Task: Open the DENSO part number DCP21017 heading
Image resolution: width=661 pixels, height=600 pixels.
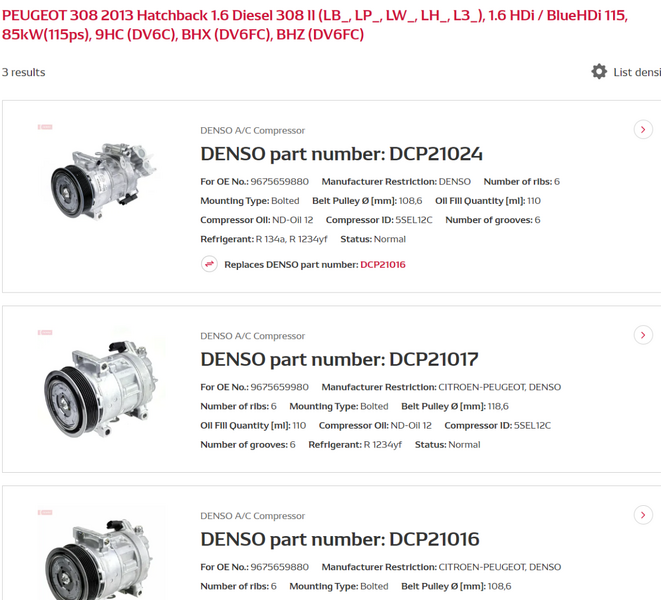Action: tap(339, 359)
